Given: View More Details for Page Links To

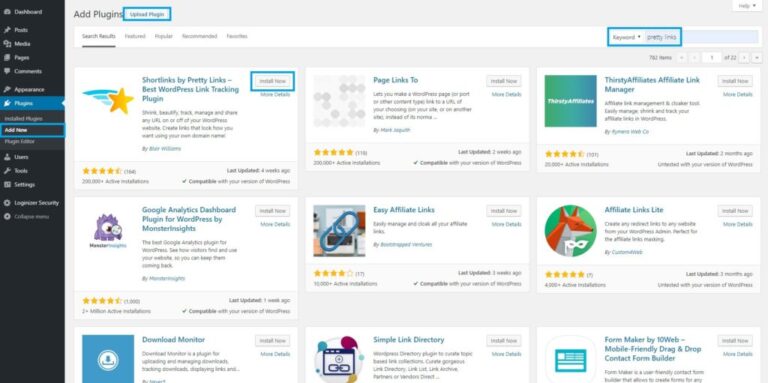Looking at the screenshot, I should 506,94.
